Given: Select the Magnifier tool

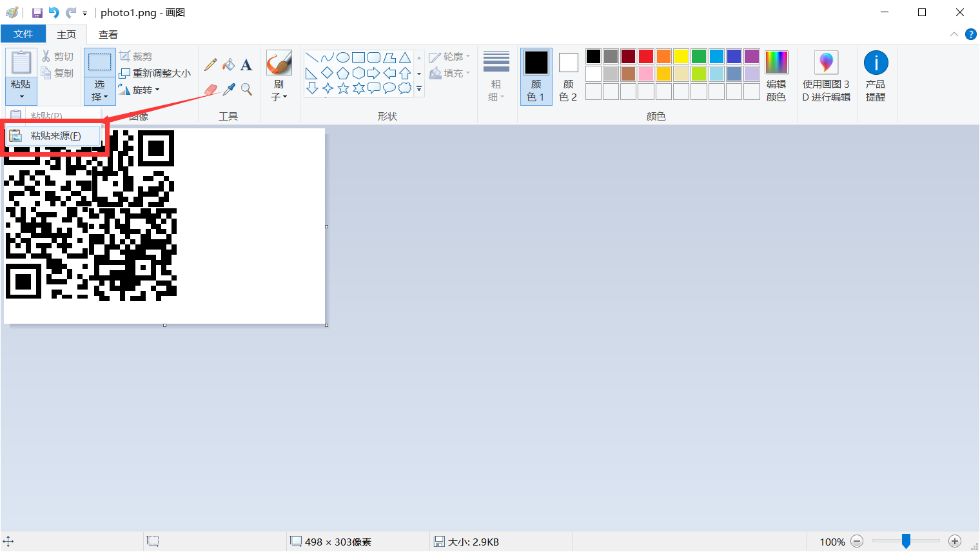Looking at the screenshot, I should pos(246,90).
